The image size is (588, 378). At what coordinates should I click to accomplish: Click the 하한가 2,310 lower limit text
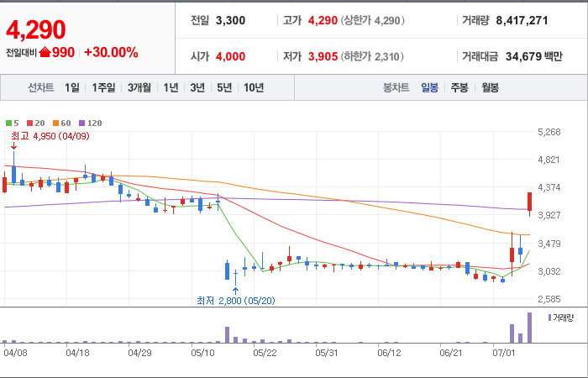point(372,56)
